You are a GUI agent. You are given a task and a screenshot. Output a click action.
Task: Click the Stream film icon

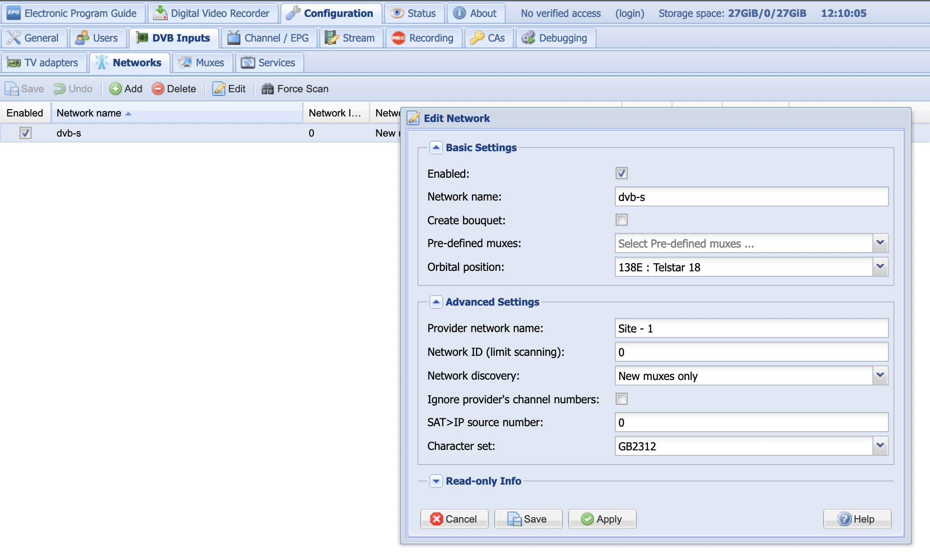(332, 38)
